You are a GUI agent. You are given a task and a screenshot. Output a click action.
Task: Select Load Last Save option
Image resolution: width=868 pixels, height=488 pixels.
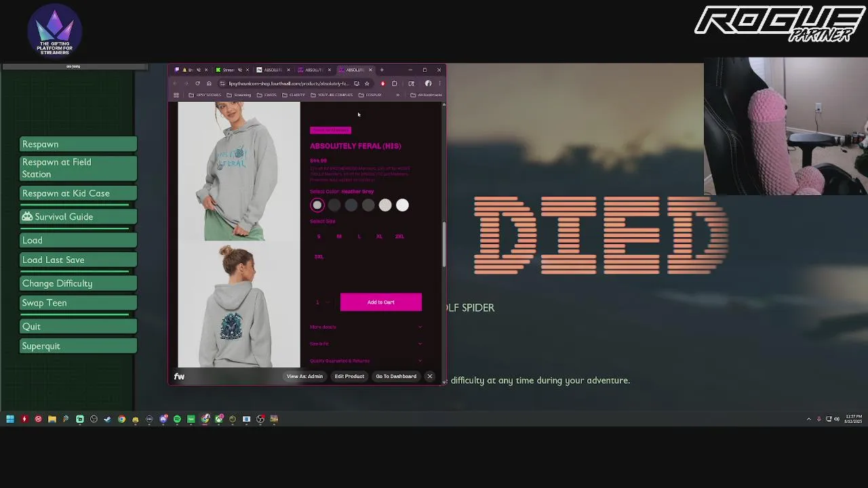(78, 260)
